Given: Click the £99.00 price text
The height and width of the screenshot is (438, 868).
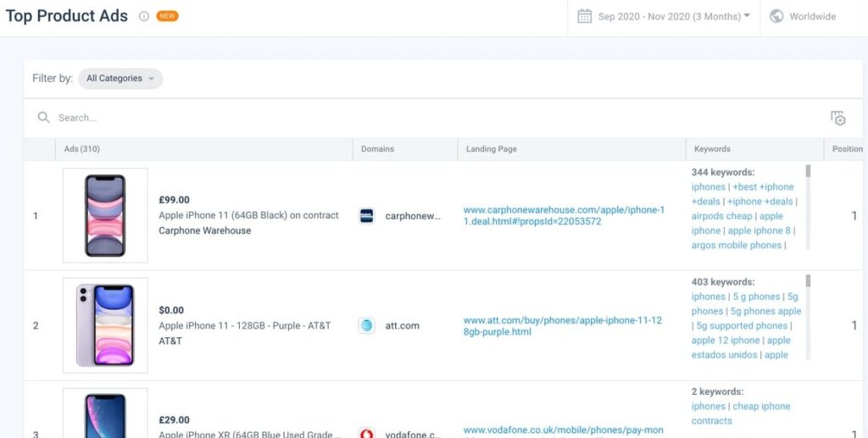Looking at the screenshot, I should tap(174, 200).
